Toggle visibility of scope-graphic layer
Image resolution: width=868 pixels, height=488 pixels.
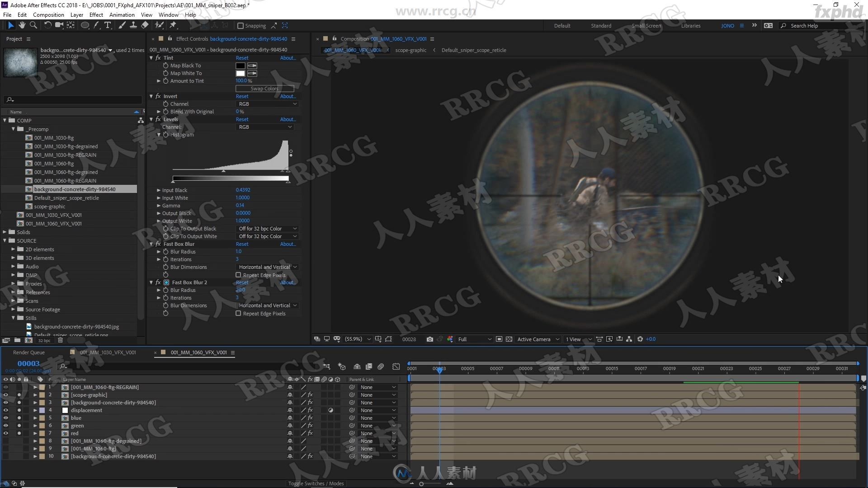pos(5,394)
